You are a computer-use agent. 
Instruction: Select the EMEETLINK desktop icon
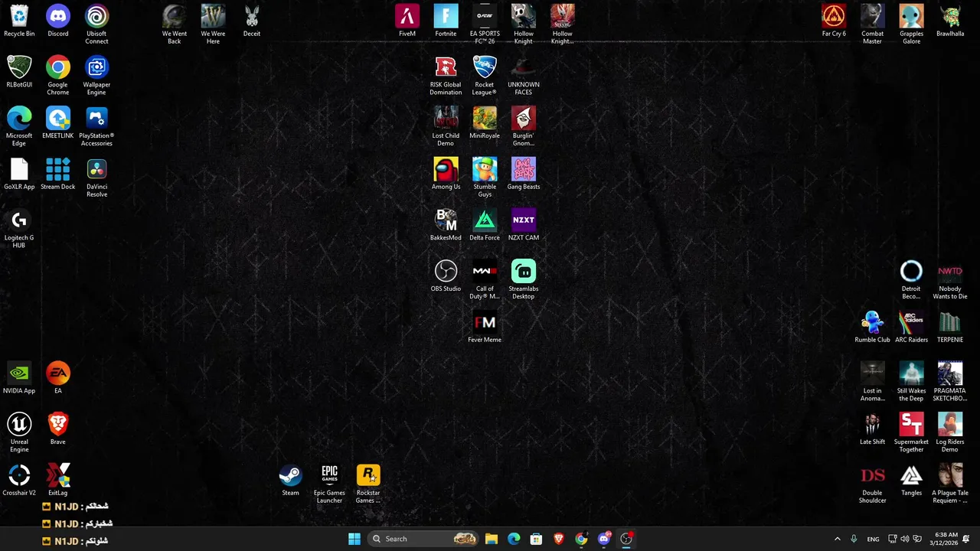(x=58, y=122)
